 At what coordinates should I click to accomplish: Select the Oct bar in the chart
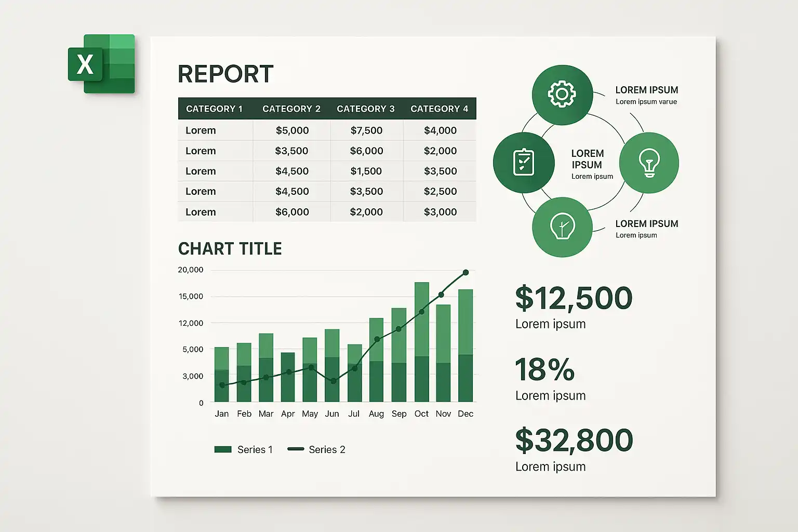tap(422, 342)
